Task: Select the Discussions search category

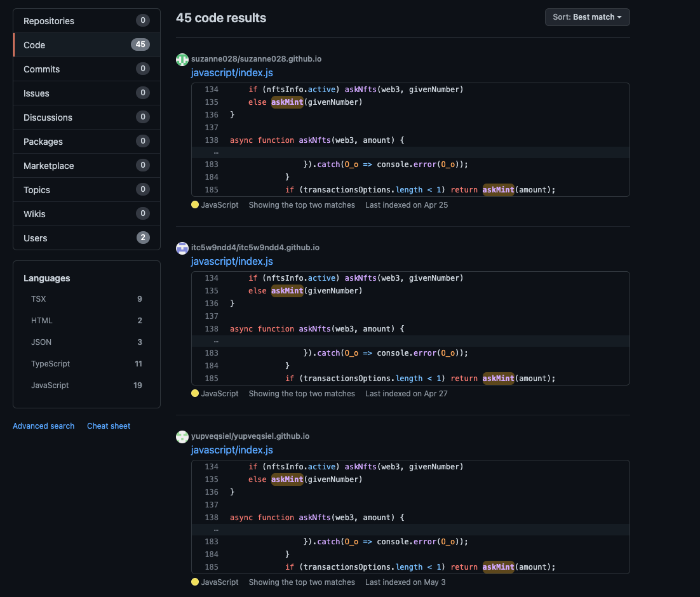Action: click(x=86, y=117)
